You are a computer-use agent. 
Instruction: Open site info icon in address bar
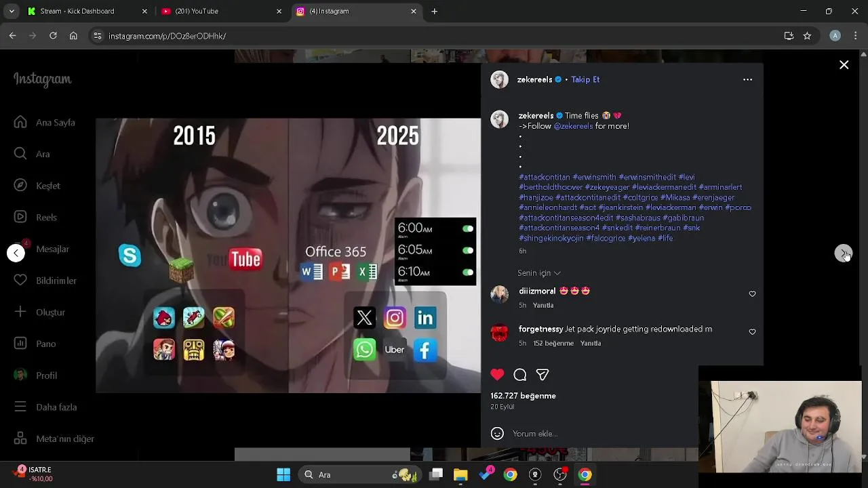98,36
